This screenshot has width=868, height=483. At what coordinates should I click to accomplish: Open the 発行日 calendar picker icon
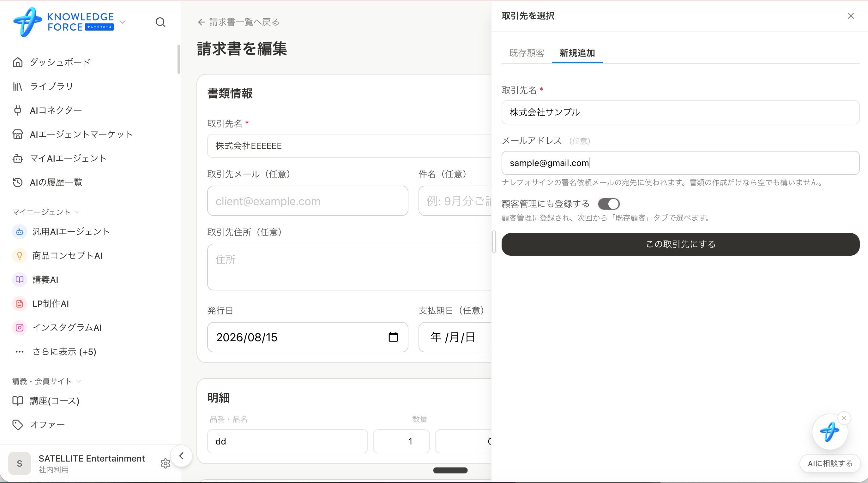(x=393, y=337)
